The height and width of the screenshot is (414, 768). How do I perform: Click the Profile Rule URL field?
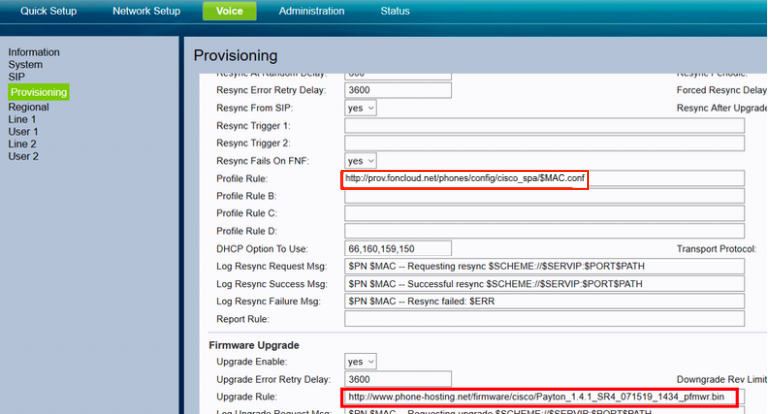544,178
